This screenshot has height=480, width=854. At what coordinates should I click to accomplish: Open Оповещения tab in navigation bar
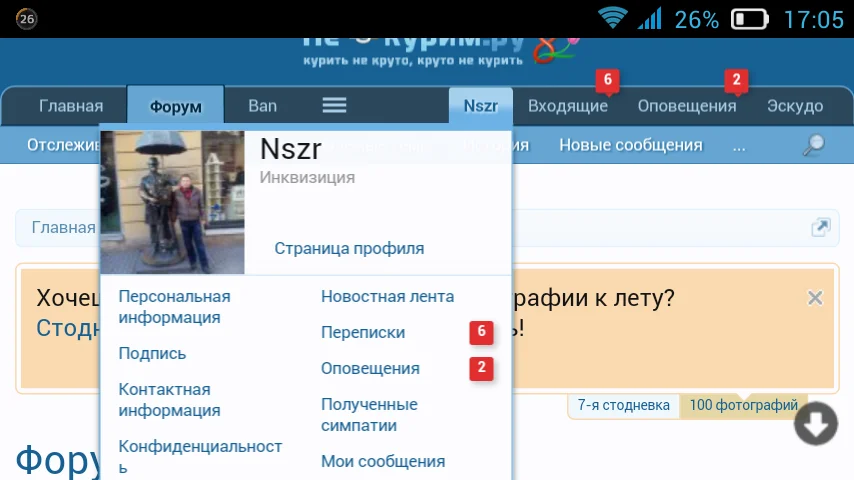pos(687,106)
